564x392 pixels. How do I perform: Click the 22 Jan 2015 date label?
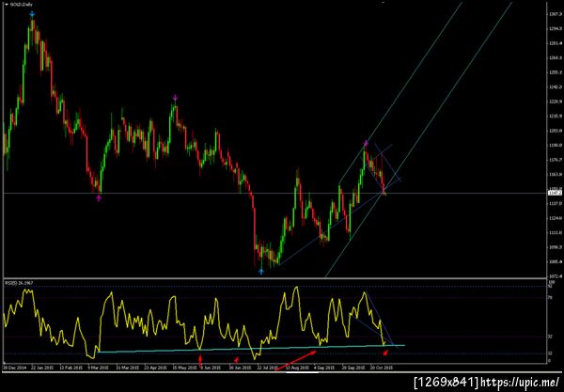(x=43, y=368)
